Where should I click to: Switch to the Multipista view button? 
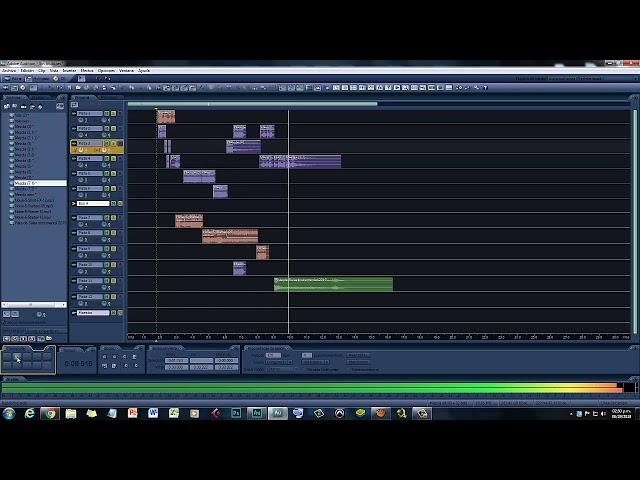point(37,78)
